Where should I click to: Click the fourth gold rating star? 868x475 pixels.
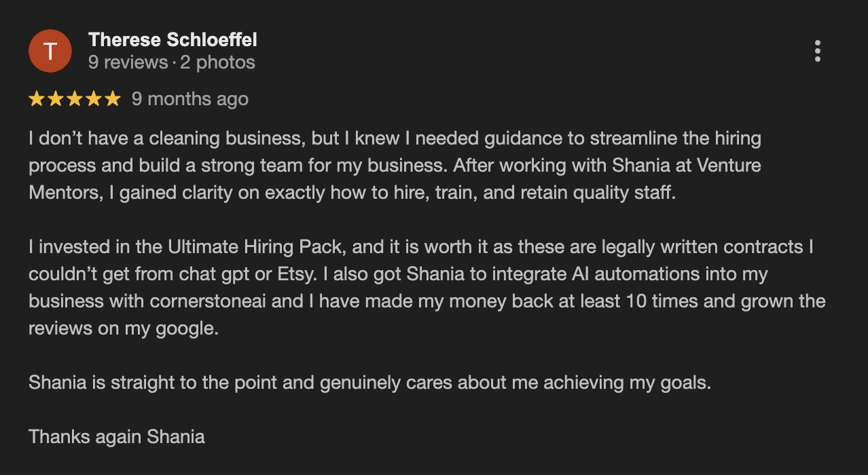pyautogui.click(x=94, y=99)
